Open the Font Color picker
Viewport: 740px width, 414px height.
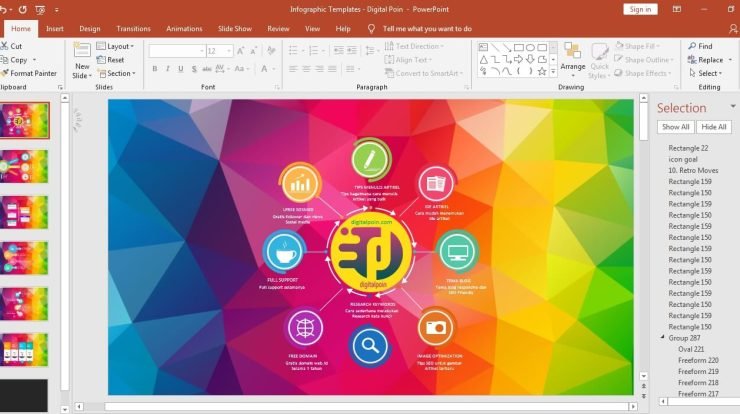[267, 69]
